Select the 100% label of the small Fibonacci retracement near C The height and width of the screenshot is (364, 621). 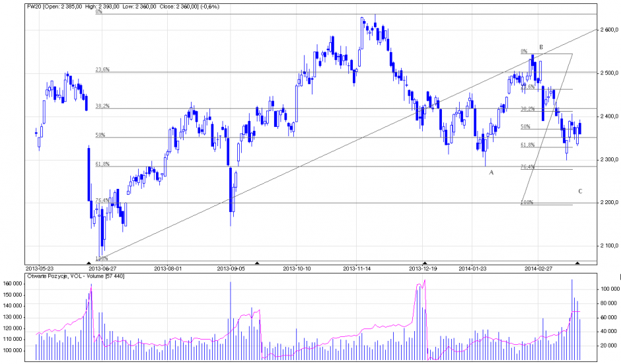click(527, 202)
